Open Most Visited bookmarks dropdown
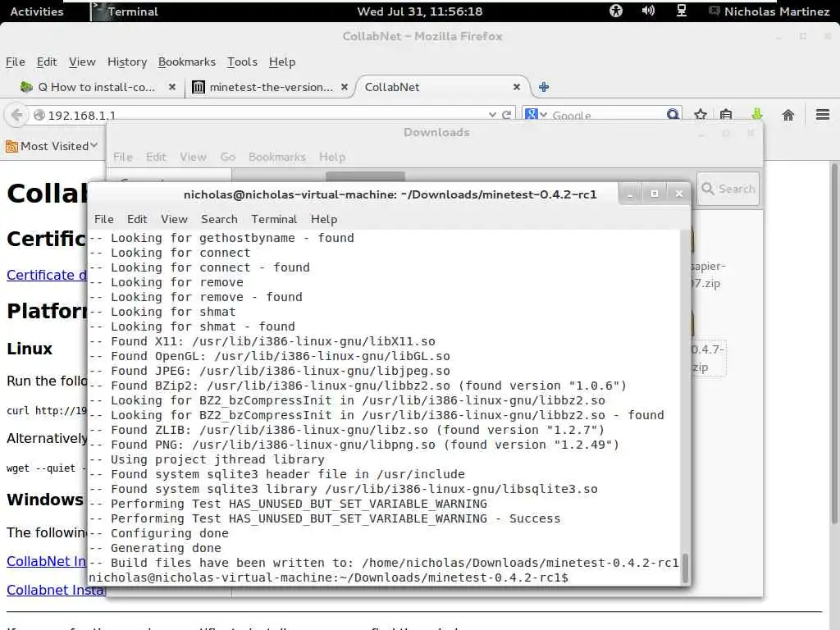This screenshot has height=630, width=840. click(52, 146)
